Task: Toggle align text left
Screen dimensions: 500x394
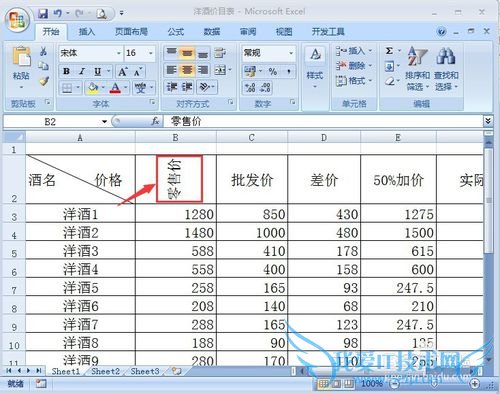Action: tap(171, 70)
